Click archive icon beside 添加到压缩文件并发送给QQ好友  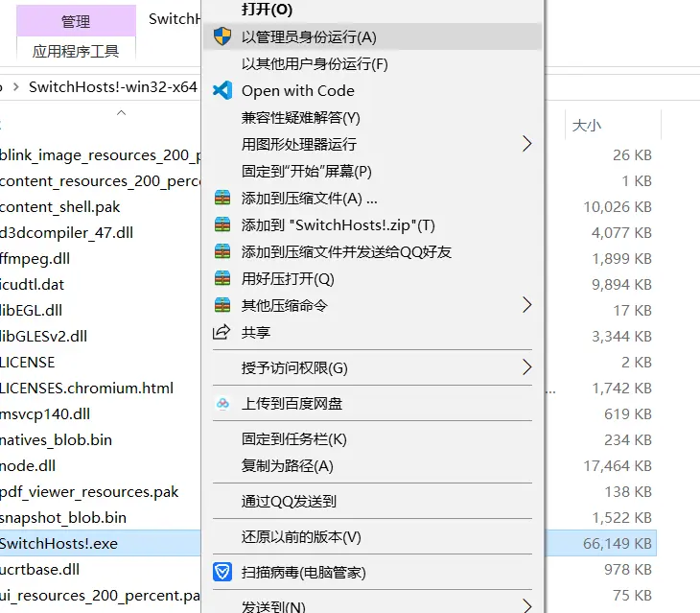[222, 251]
